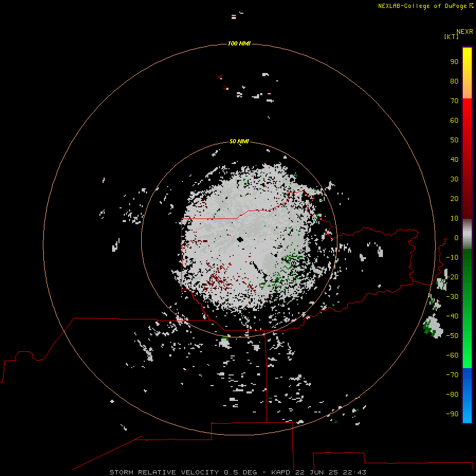Click the -80 value on the velocity scale
Viewport: 476px width, 476px height.
(x=452, y=395)
